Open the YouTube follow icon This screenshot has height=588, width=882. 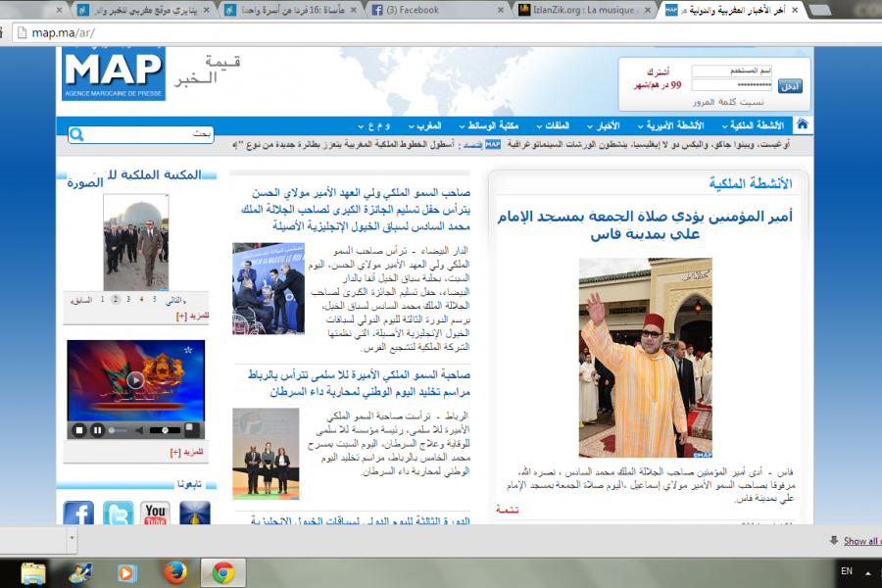pyautogui.click(x=155, y=513)
